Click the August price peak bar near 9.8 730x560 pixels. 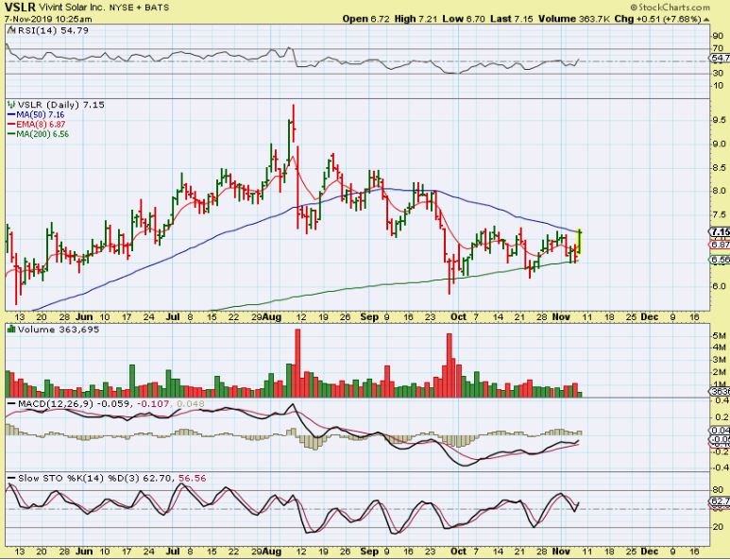point(294,124)
